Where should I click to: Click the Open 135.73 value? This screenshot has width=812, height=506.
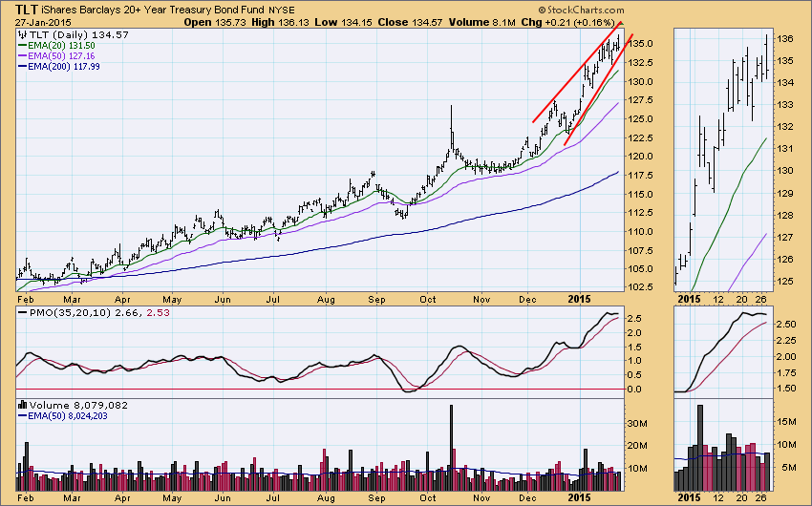tap(216, 22)
